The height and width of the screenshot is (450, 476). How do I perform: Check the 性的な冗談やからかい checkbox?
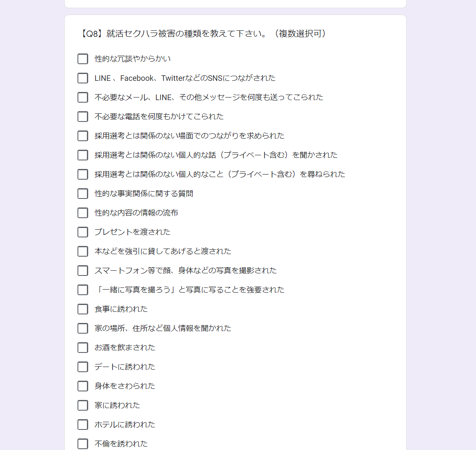[83, 59]
